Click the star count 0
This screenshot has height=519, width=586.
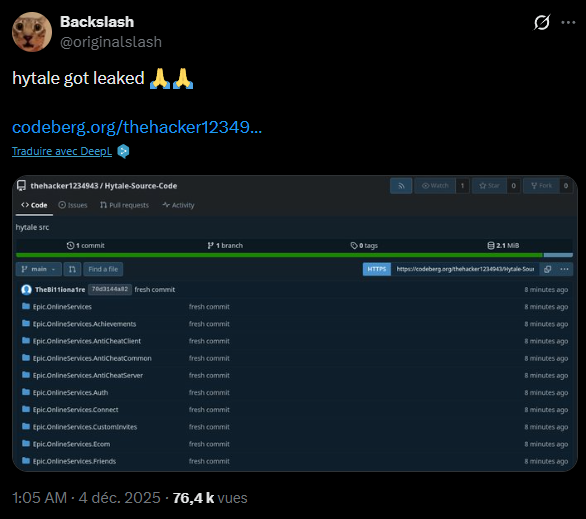513,186
